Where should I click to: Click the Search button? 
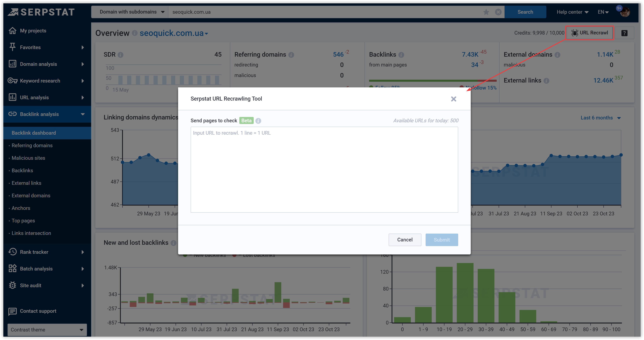click(x=525, y=12)
